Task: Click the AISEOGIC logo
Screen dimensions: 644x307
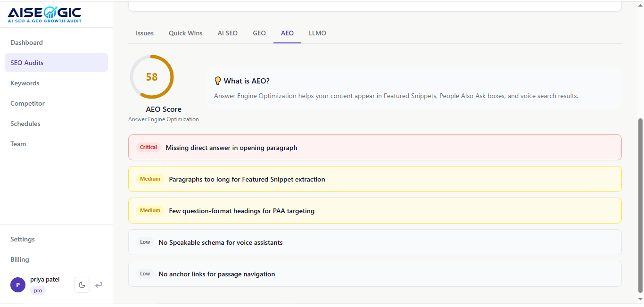Action: [x=44, y=15]
